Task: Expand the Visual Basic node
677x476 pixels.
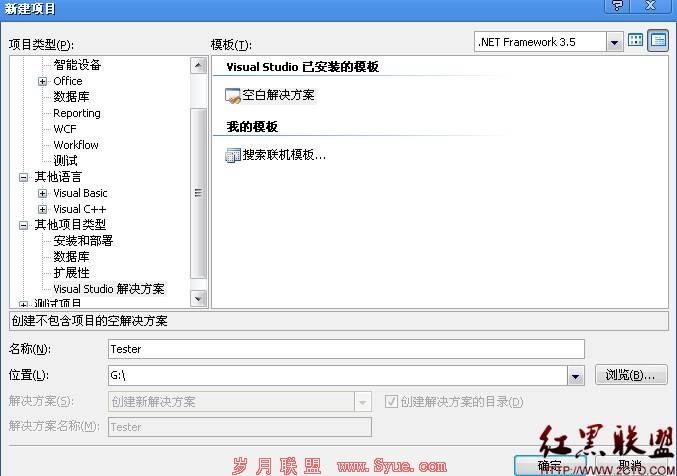Action: (42, 193)
